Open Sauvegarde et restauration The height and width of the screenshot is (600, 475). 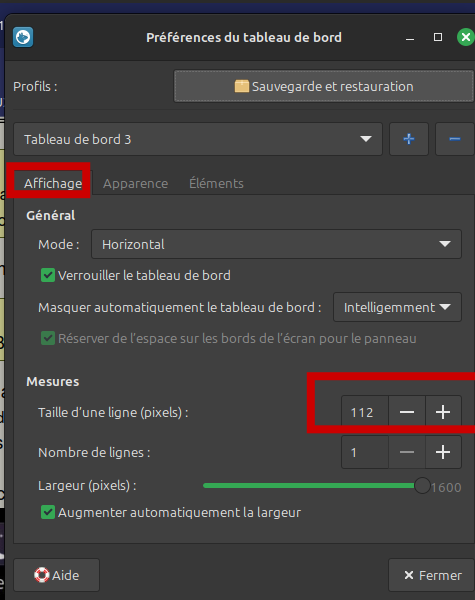pyautogui.click(x=324, y=86)
